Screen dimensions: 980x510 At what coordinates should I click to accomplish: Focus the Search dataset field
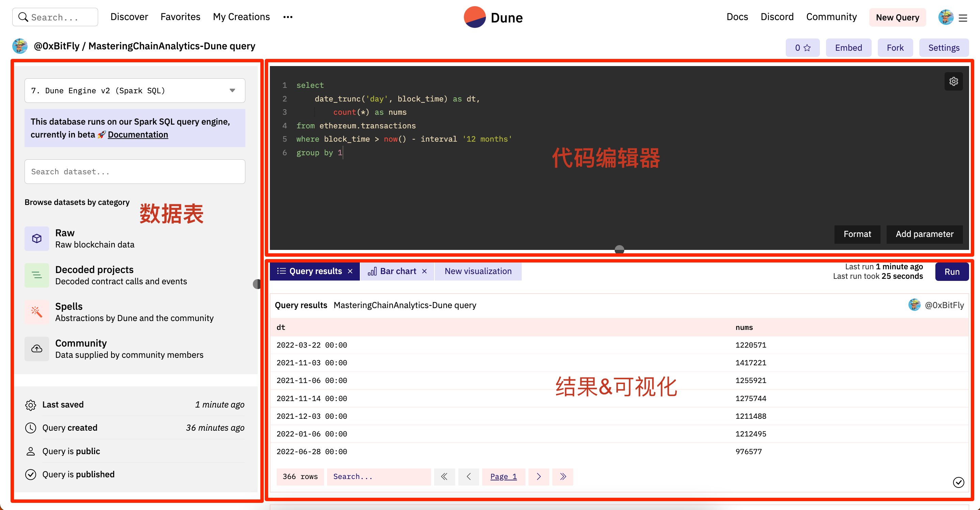(x=135, y=171)
